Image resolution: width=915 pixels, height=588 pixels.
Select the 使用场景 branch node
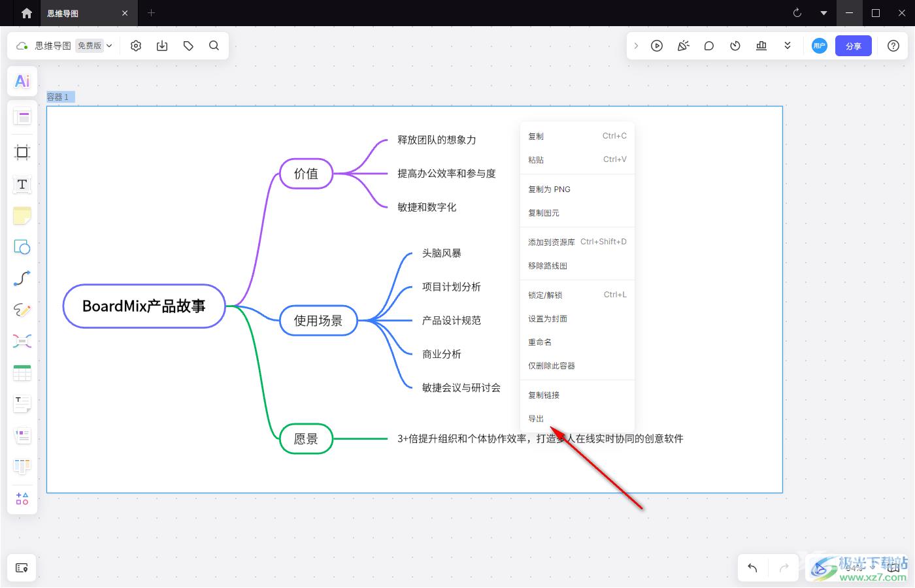coord(318,321)
